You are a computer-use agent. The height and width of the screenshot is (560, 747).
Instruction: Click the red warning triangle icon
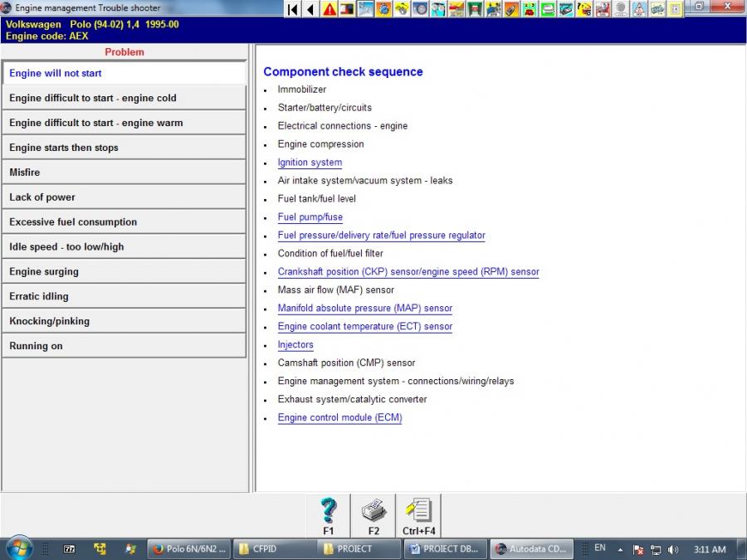point(330,9)
